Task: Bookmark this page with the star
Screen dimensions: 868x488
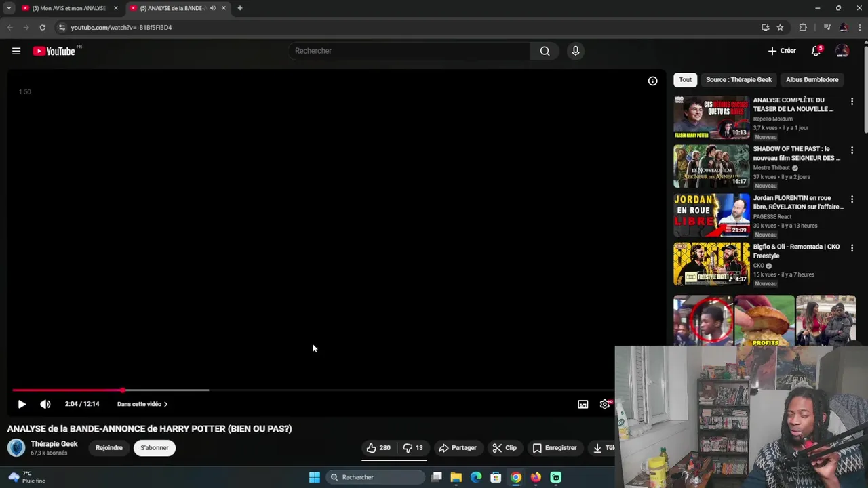Action: (x=780, y=27)
